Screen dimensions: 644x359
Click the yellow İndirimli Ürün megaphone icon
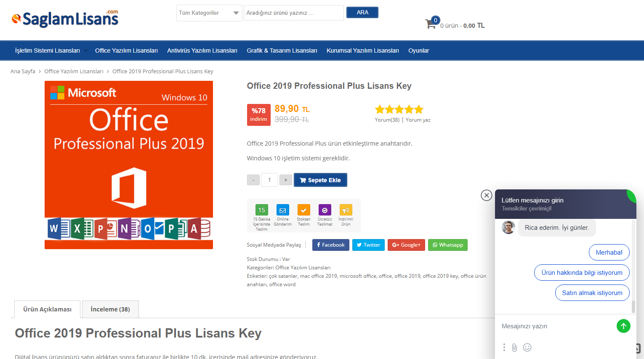pos(346,210)
